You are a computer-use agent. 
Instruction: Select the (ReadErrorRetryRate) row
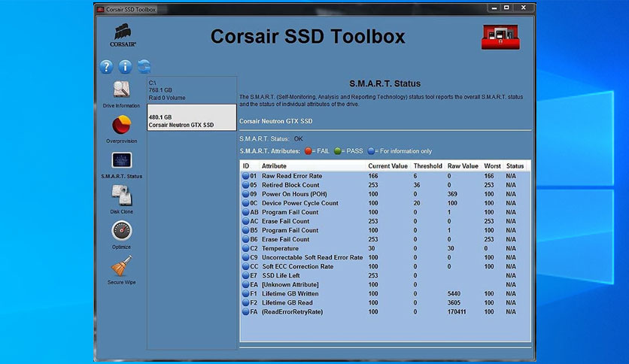pos(385,312)
